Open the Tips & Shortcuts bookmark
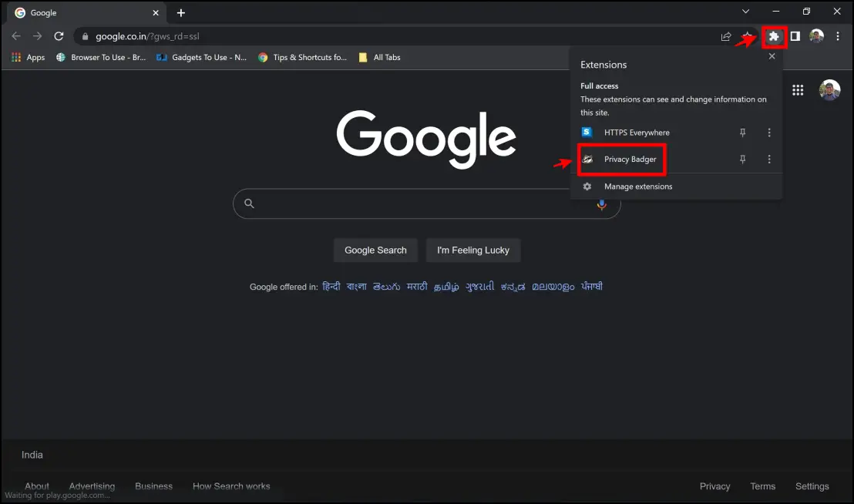Viewport: 854px width, 504px height. point(302,57)
